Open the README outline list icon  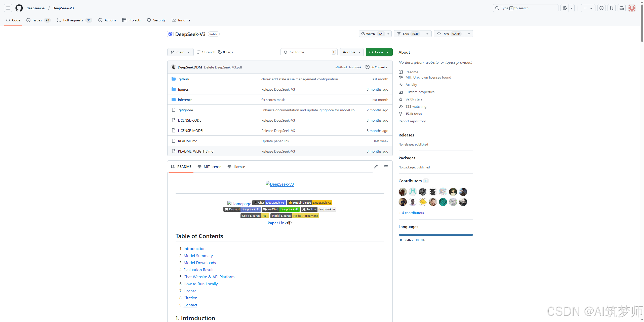coord(386,167)
